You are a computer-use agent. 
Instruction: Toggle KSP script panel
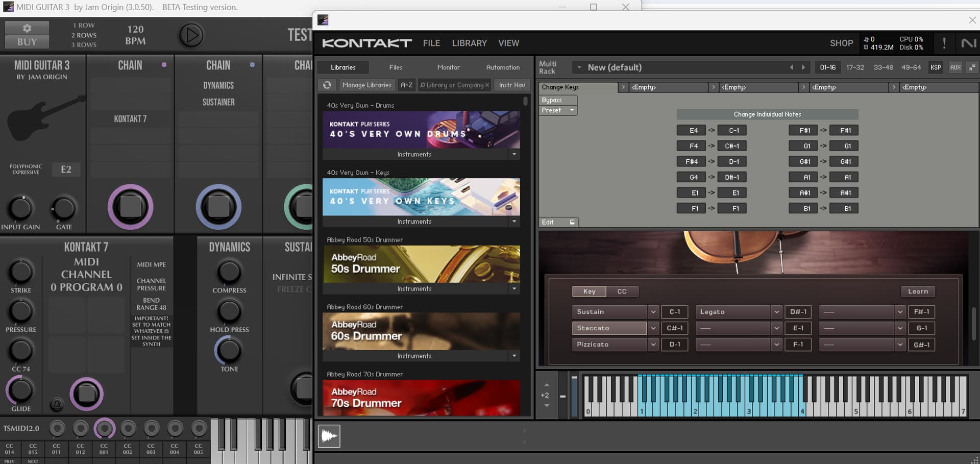pyautogui.click(x=936, y=67)
